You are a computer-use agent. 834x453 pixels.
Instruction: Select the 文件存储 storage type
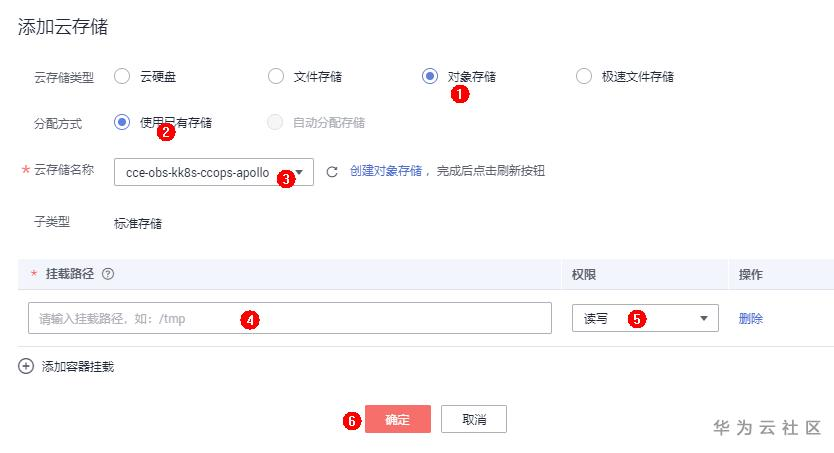click(x=276, y=76)
